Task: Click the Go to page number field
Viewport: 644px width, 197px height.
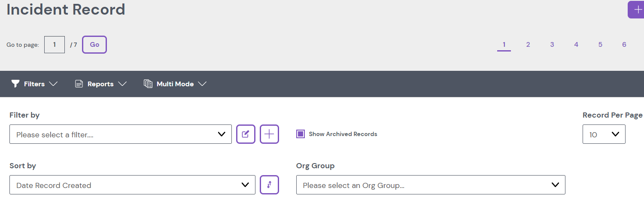Action: pyautogui.click(x=55, y=45)
